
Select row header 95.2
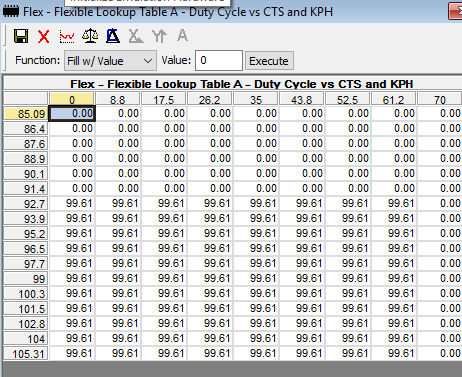coord(26,234)
